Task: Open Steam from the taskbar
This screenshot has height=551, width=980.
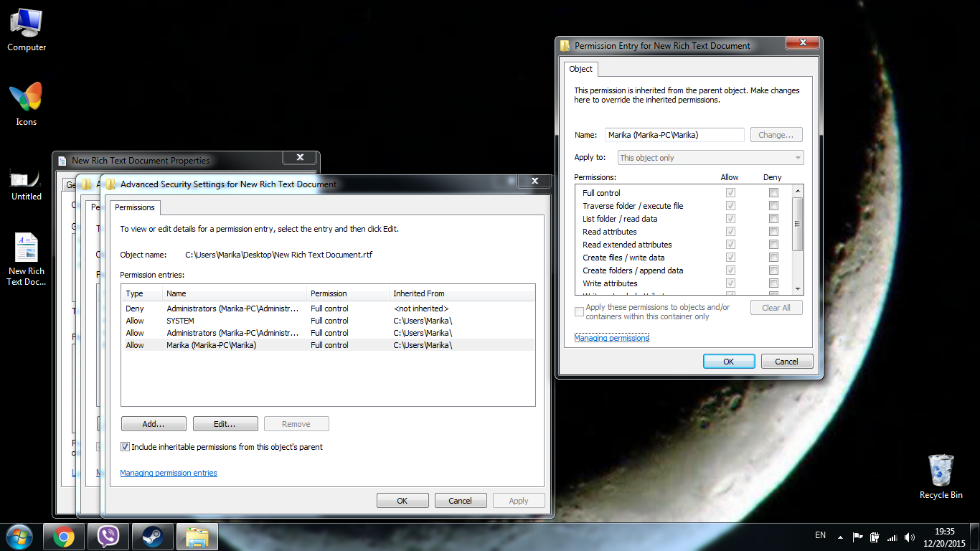Action: click(153, 537)
